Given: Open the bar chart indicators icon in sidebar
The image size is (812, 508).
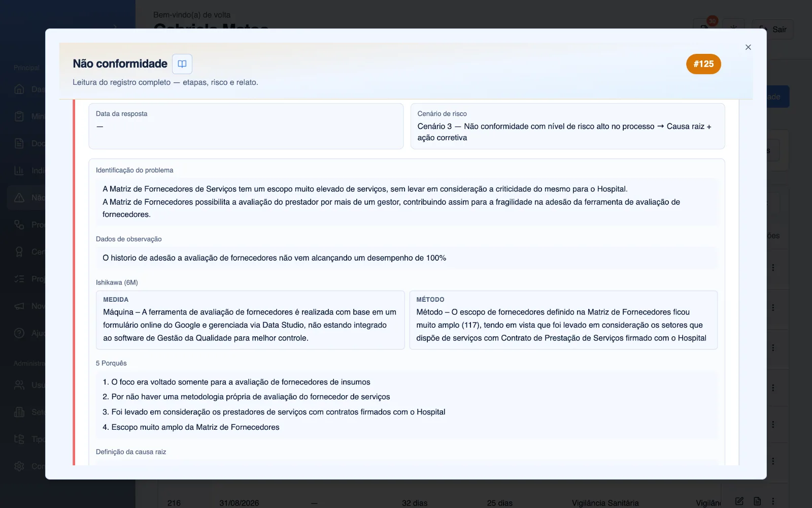Looking at the screenshot, I should (x=19, y=171).
